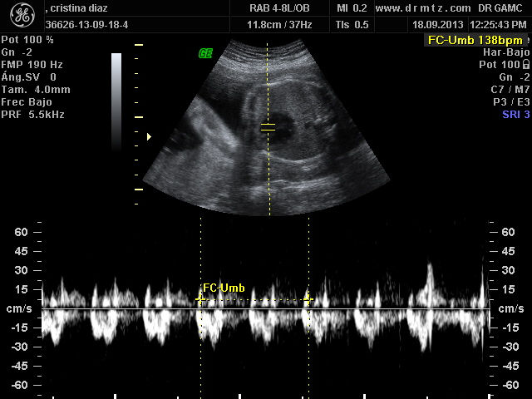The image size is (532, 399).
Task: Click the right cm/s unit label
Action: coord(511,308)
